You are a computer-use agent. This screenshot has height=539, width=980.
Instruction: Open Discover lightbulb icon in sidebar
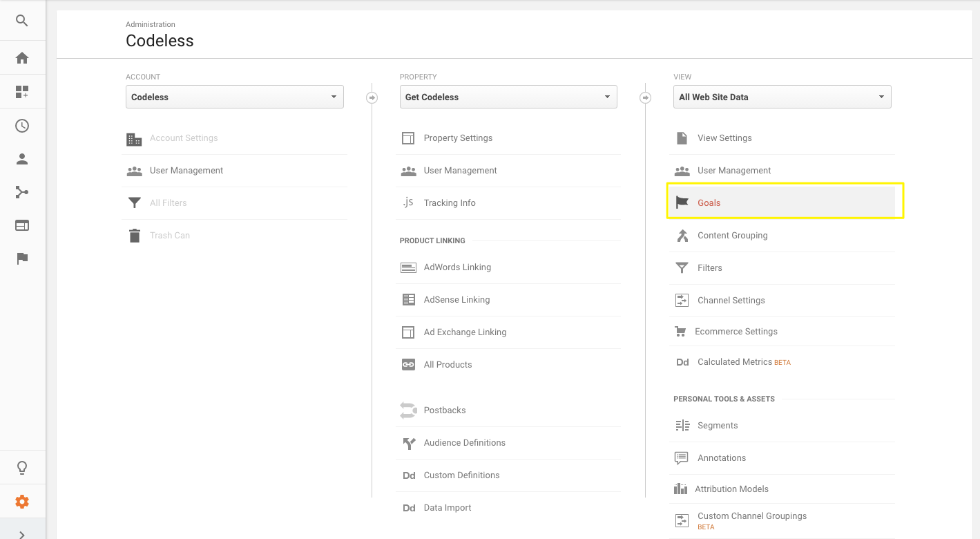(x=22, y=468)
